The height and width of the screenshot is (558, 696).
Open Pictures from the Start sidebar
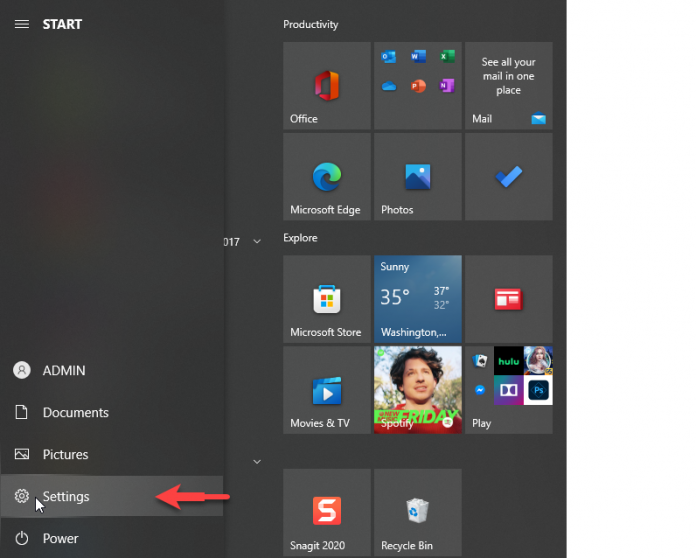(65, 454)
